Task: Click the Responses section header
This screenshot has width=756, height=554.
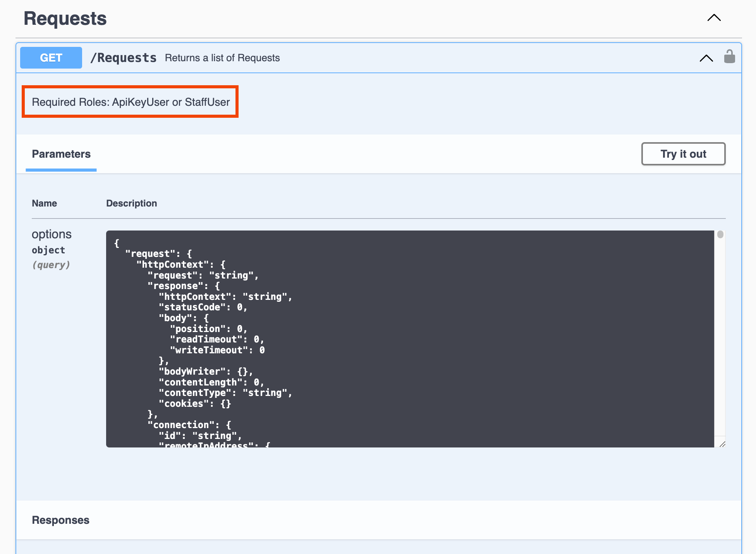Action: [61, 520]
